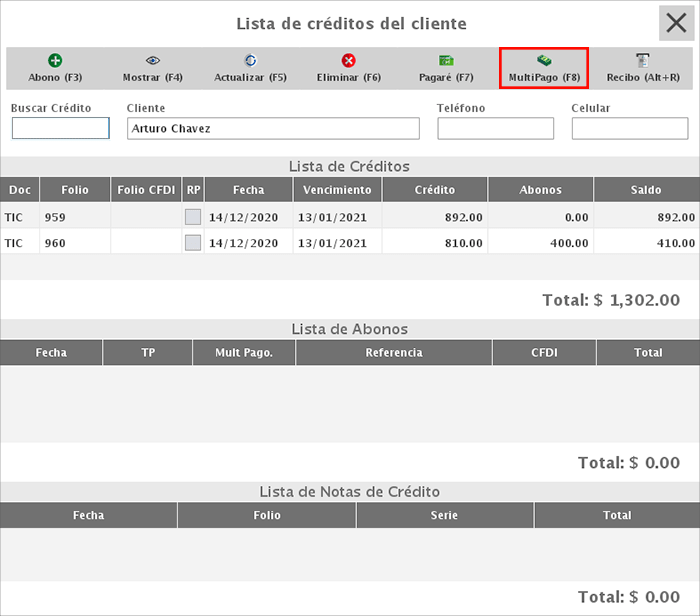Screen dimensions: 700x616
Task: Click Mult Pago. column header
Action: 244,353
